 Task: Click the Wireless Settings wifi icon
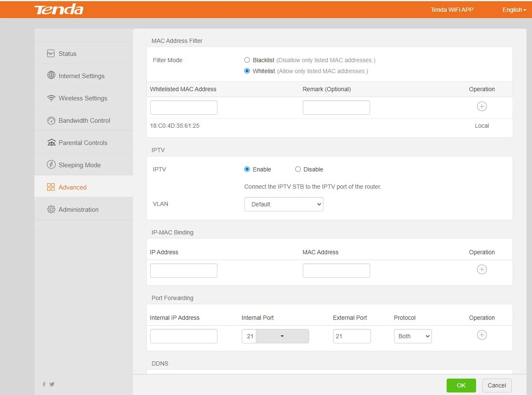pos(51,98)
